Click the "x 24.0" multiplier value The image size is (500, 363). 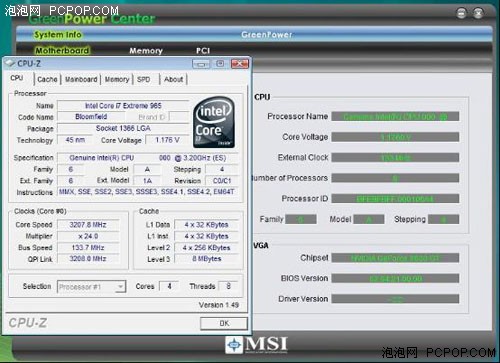[x=88, y=236]
